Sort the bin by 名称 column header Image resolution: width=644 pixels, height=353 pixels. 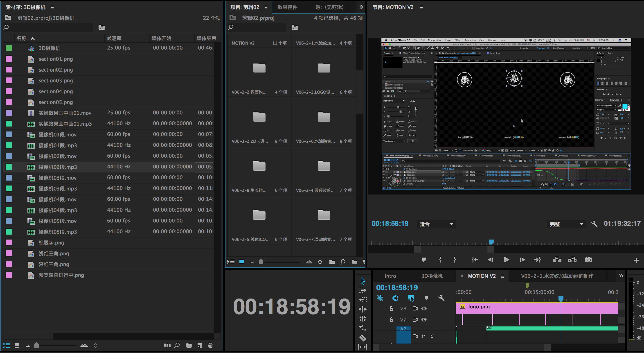click(22, 38)
